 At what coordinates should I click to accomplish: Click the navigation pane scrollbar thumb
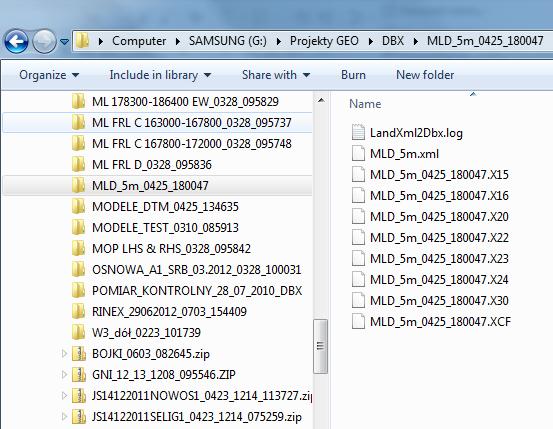pyautogui.click(x=320, y=346)
